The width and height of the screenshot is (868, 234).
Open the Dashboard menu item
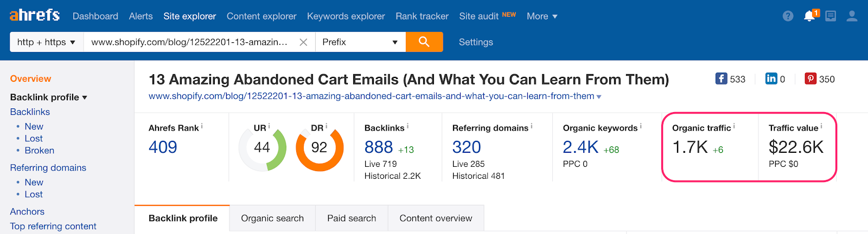tap(95, 16)
